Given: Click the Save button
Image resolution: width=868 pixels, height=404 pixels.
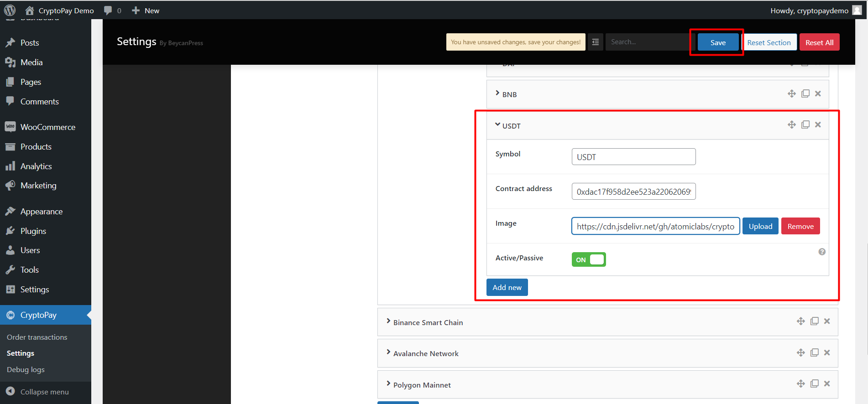Looking at the screenshot, I should coord(718,42).
